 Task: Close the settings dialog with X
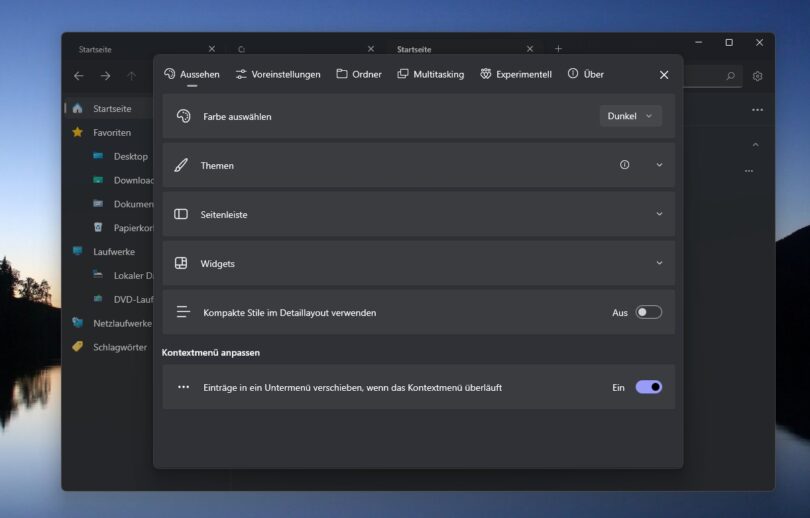pyautogui.click(x=664, y=75)
